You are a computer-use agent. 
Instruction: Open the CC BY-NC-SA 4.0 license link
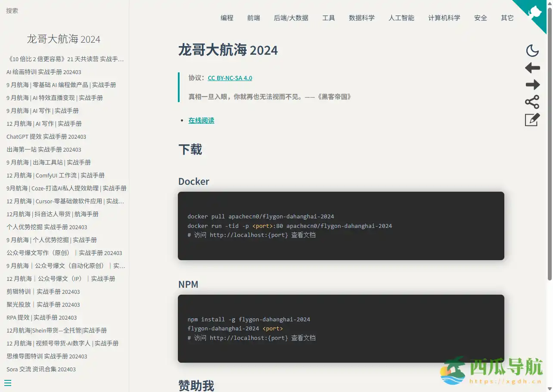(230, 78)
